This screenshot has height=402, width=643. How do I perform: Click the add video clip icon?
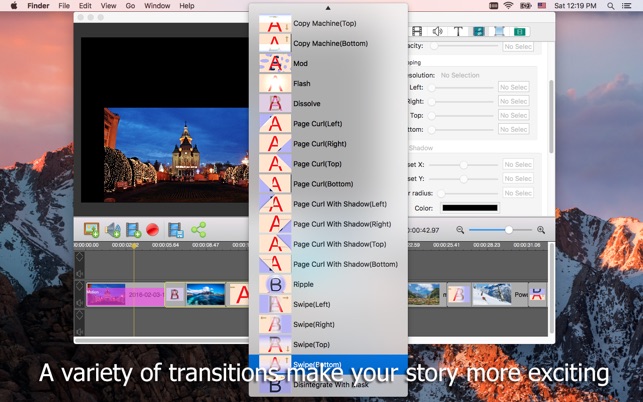tap(133, 230)
